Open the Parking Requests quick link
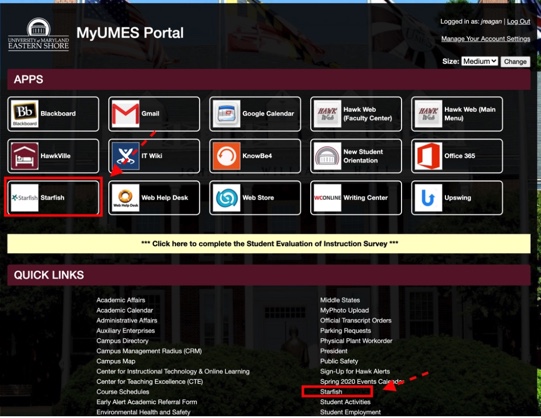541x418 pixels. 345,331
